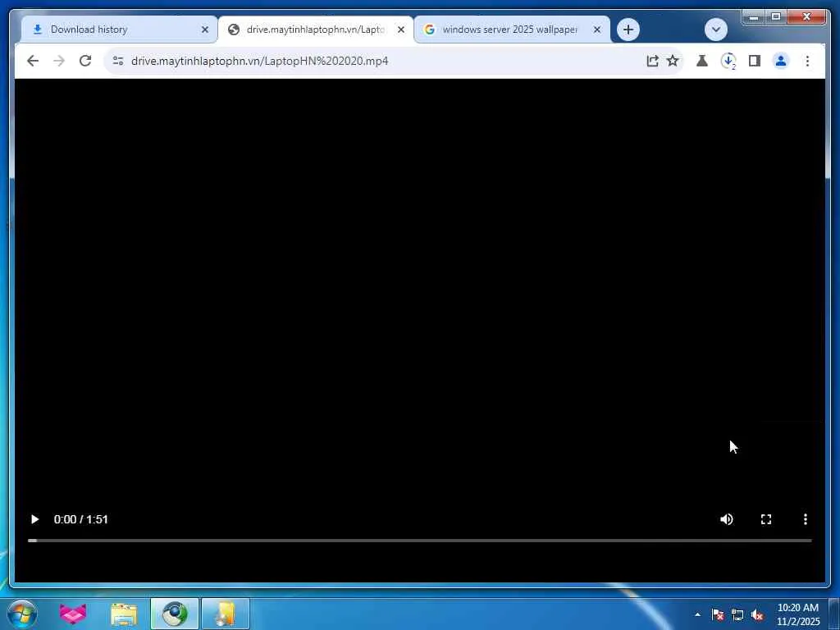Switch to the Download history tab

(x=119, y=30)
